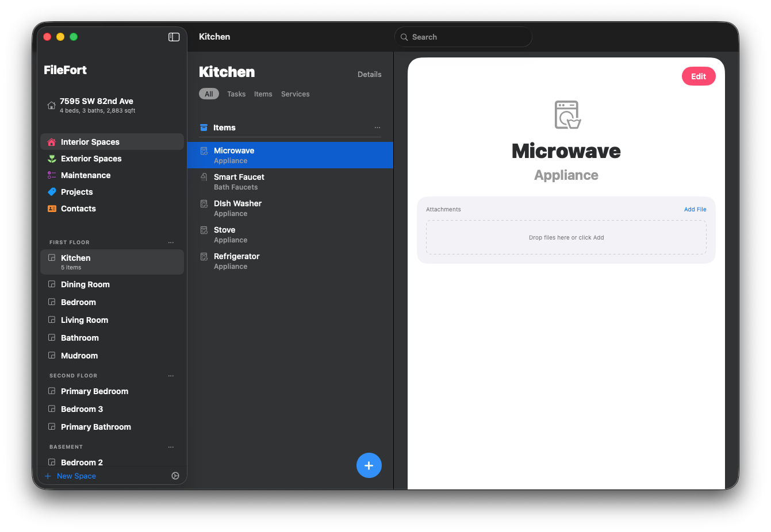
Task: Select the Tasks filter tab
Action: click(x=236, y=94)
